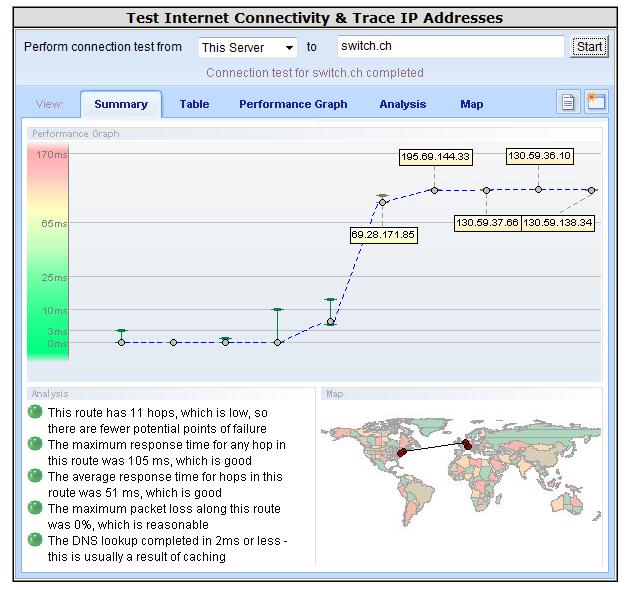Click green status ball beside maximum response time

[x=36, y=444]
